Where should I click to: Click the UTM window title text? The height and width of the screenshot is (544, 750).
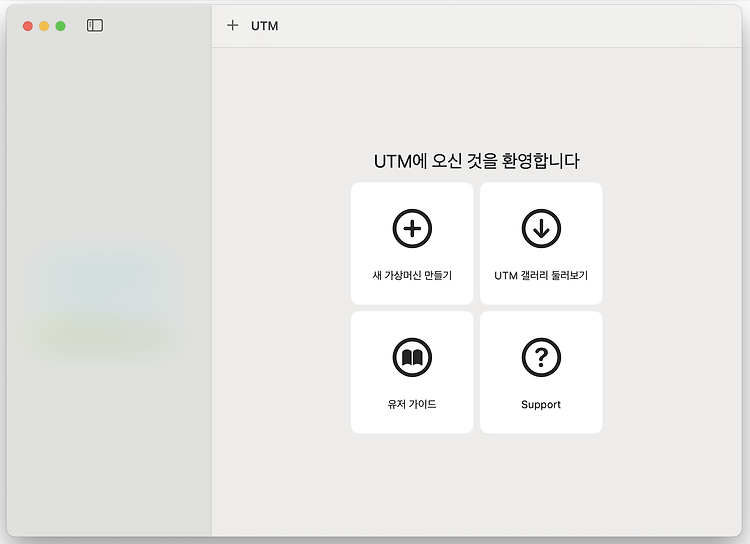(x=265, y=26)
